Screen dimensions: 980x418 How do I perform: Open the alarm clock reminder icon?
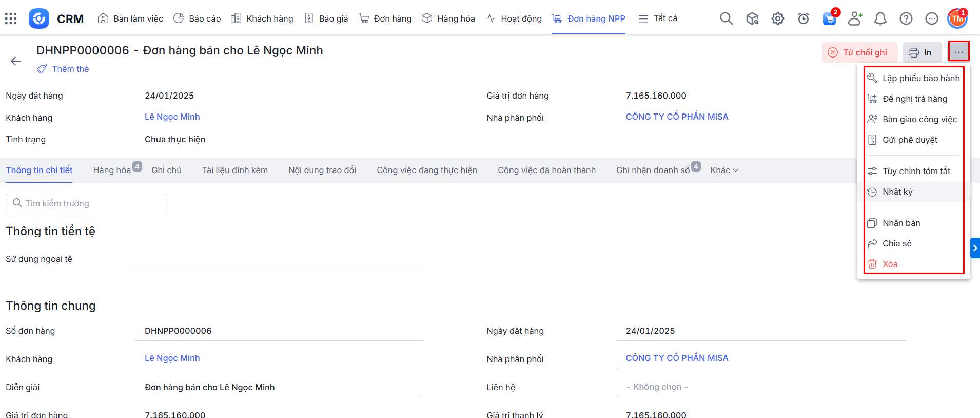tap(803, 19)
